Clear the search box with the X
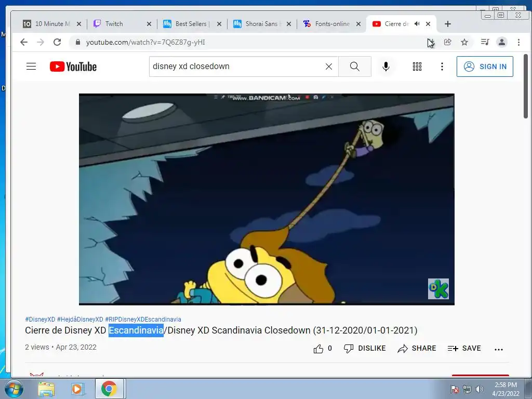This screenshot has width=532, height=399. (329, 66)
